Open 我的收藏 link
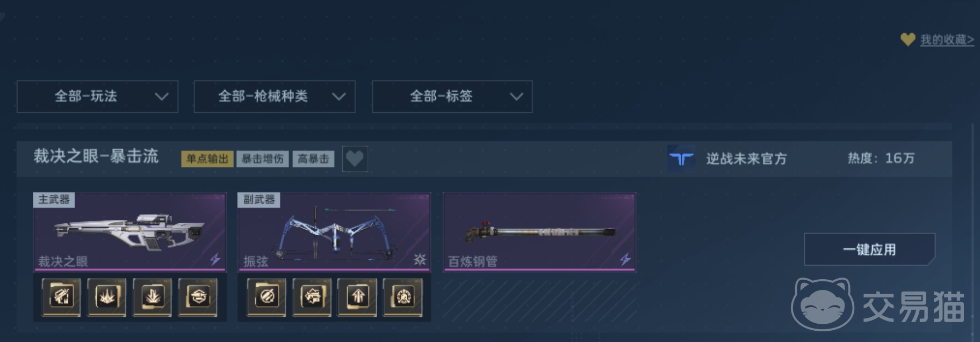Image resolution: width=980 pixels, height=342 pixels. click(x=947, y=40)
